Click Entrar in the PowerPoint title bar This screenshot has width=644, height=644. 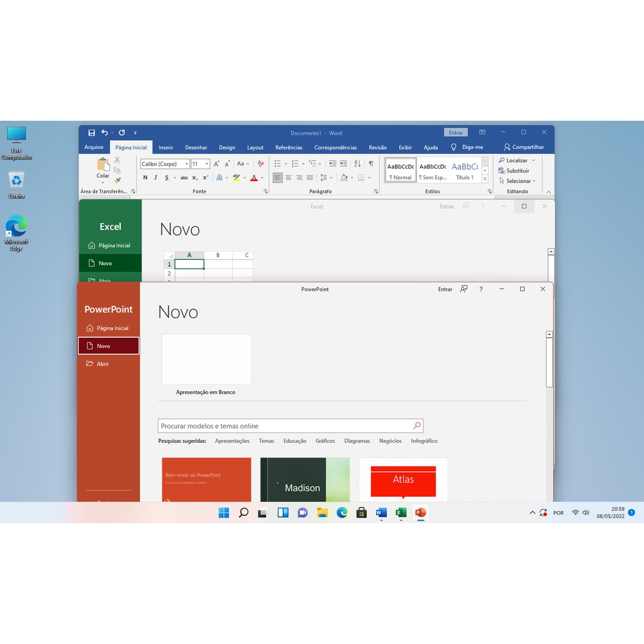click(x=445, y=289)
